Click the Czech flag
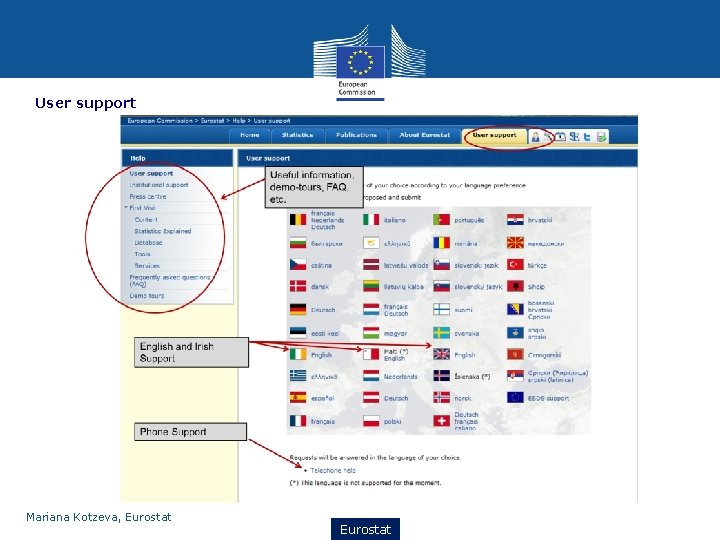 pyautogui.click(x=298, y=265)
